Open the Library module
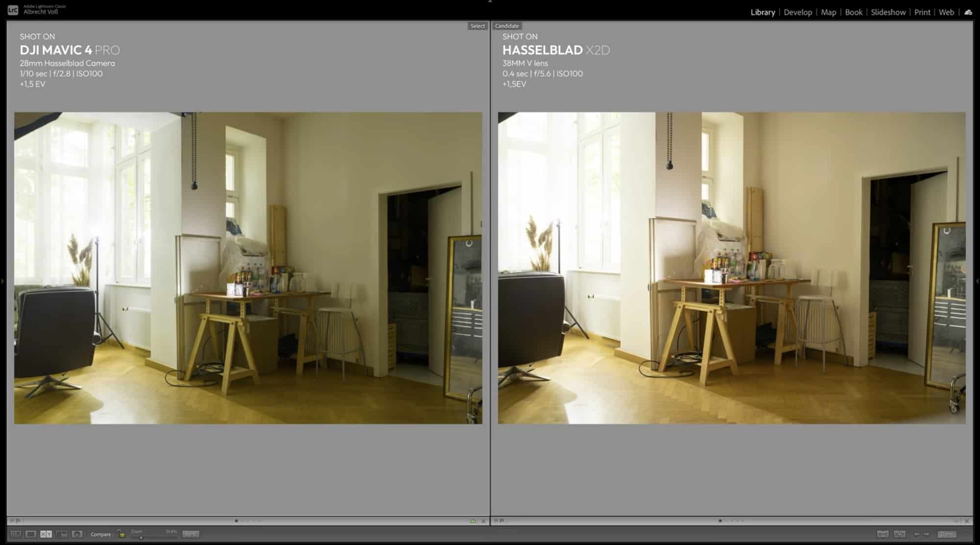Viewport: 980px width, 545px height. coord(762,12)
